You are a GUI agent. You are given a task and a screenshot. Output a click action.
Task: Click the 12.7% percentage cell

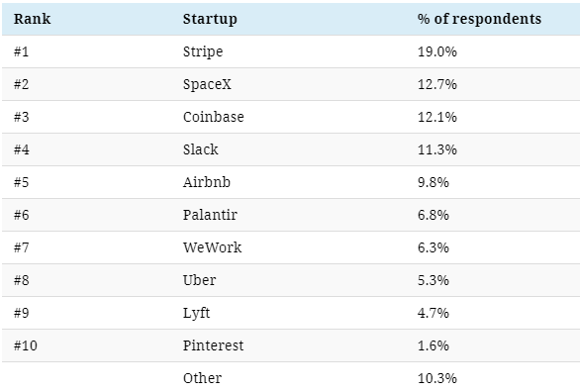point(437,84)
